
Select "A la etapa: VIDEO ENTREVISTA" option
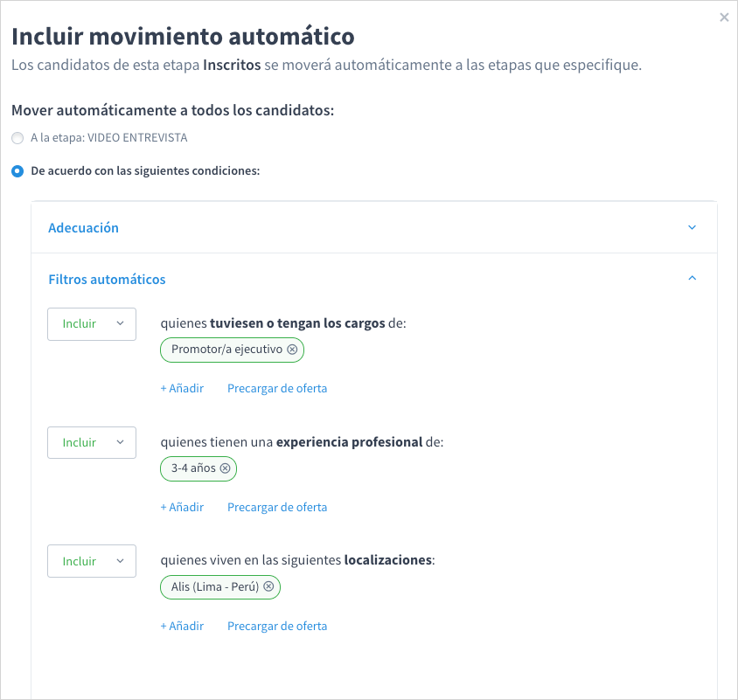[17, 137]
